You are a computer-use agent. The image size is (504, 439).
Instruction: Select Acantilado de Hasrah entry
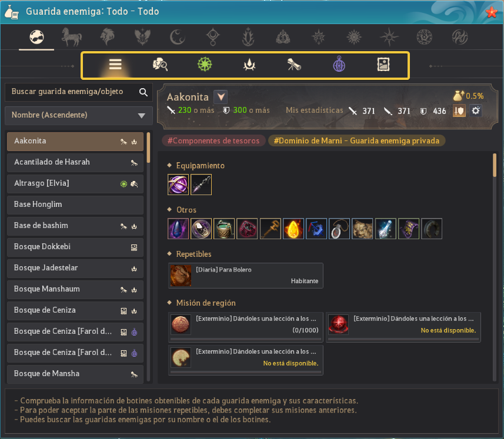[x=75, y=163]
